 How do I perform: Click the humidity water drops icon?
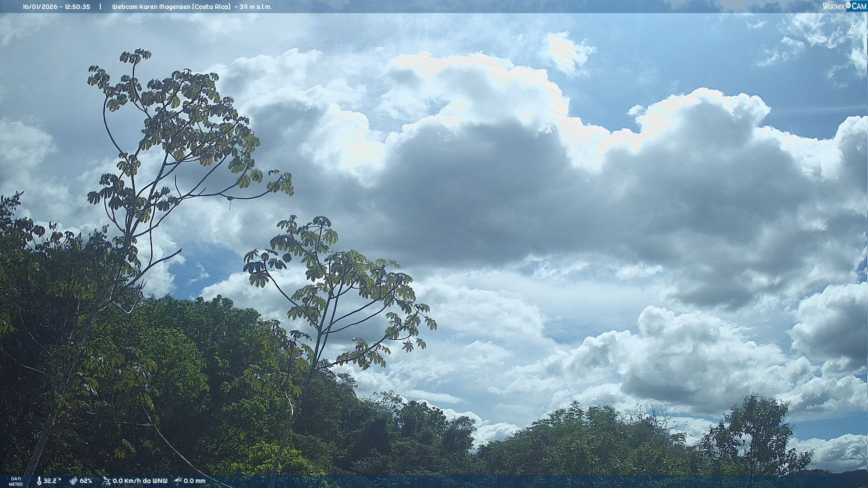tap(73, 481)
